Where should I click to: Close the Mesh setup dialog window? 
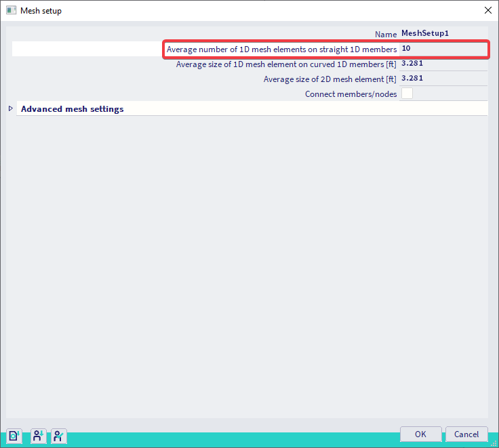coord(486,11)
